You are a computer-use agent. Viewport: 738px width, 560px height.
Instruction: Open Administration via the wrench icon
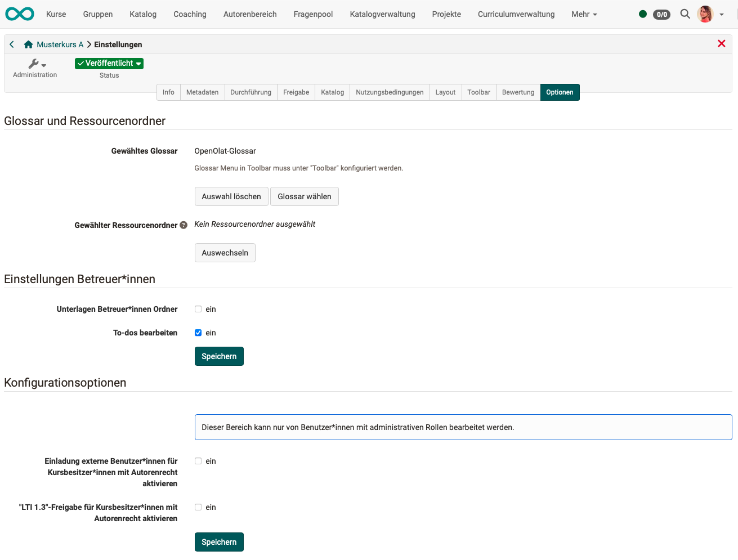click(34, 64)
